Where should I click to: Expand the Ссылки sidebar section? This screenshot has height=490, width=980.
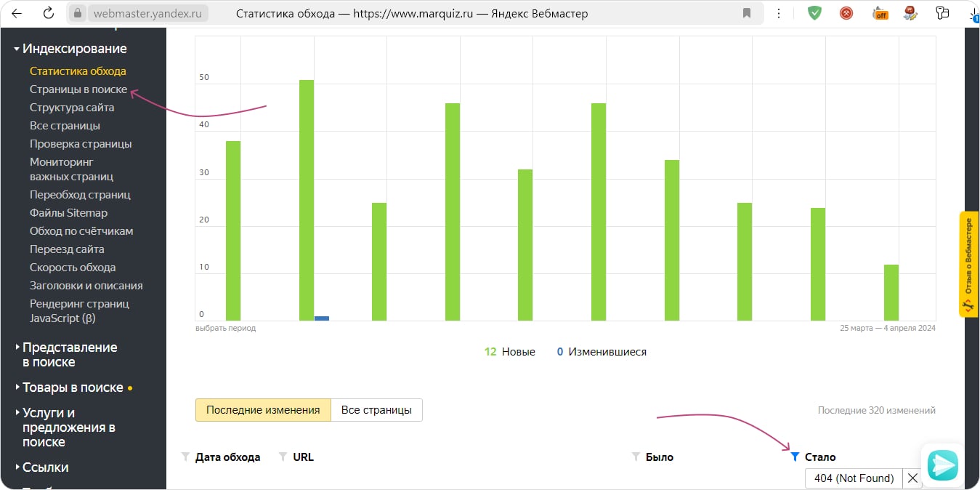(45, 467)
